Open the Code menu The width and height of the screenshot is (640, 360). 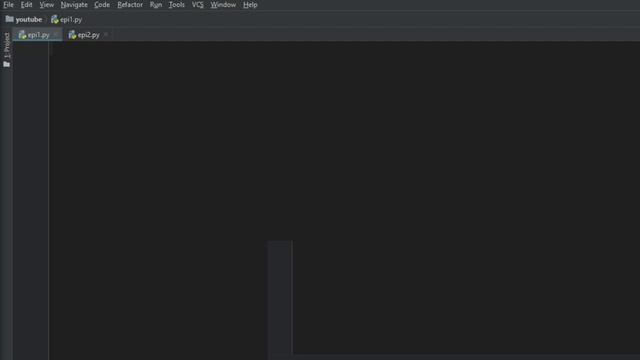click(x=102, y=5)
